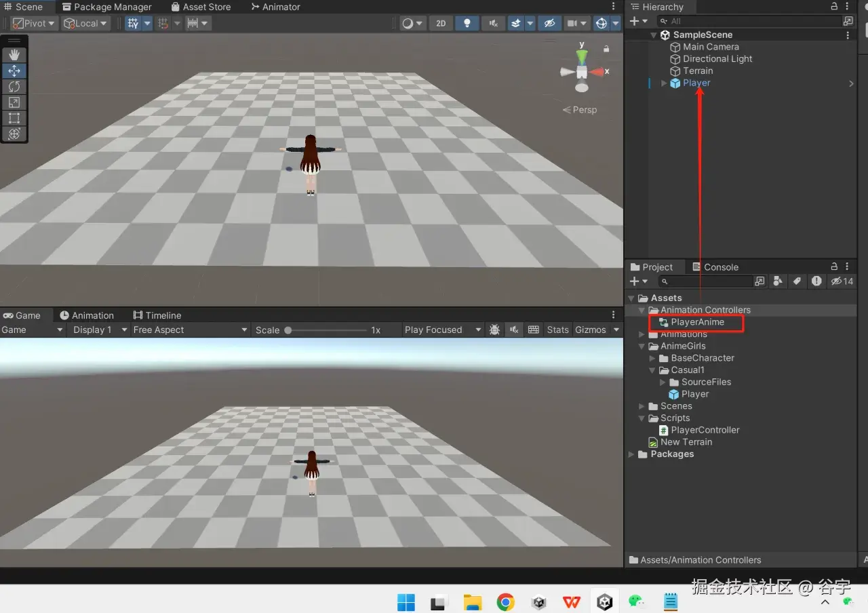The height and width of the screenshot is (613, 868).
Task: Select the PlayerAnime controller asset
Action: [697, 322]
